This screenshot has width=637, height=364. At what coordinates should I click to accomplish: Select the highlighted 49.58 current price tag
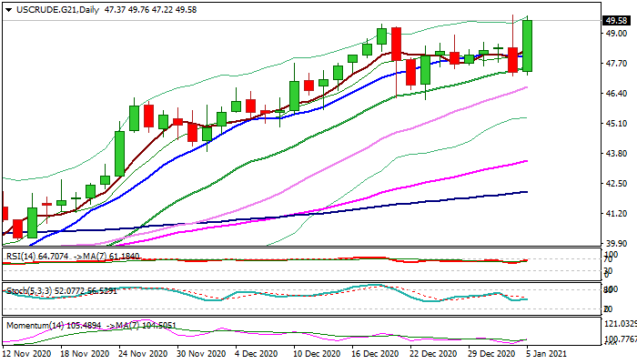(616, 20)
